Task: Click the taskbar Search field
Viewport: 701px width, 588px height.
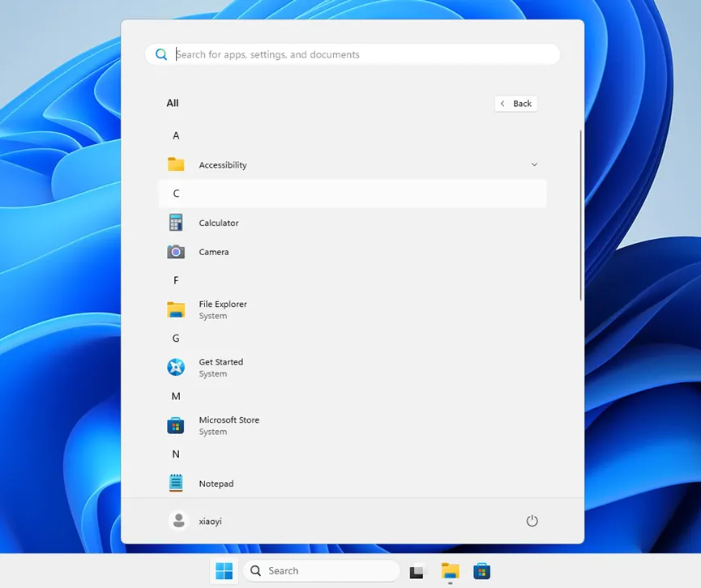Action: point(321,571)
